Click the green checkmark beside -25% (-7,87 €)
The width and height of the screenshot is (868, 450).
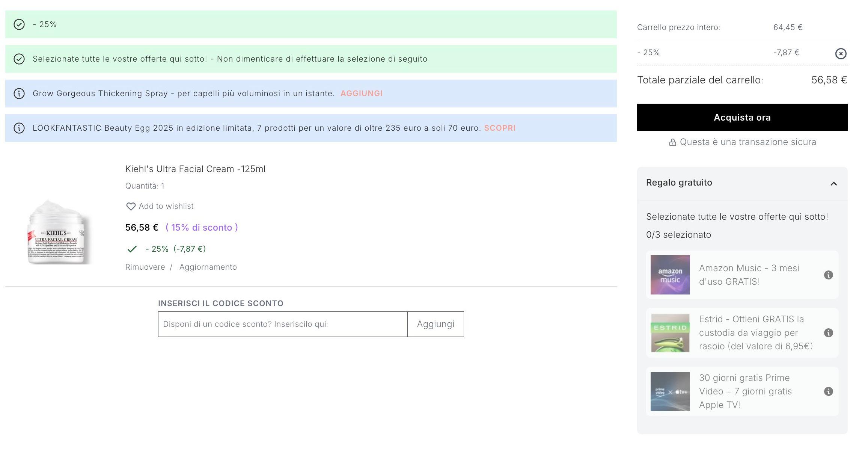[132, 249]
